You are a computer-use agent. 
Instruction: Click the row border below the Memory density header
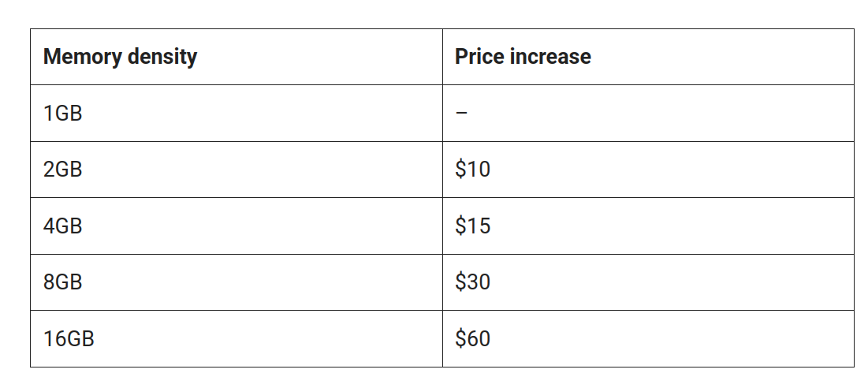point(237,84)
